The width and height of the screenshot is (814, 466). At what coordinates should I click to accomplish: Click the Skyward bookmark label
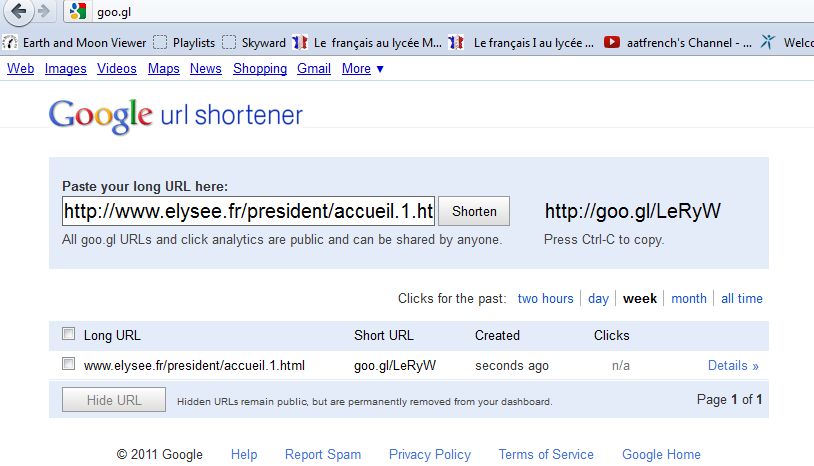click(264, 43)
